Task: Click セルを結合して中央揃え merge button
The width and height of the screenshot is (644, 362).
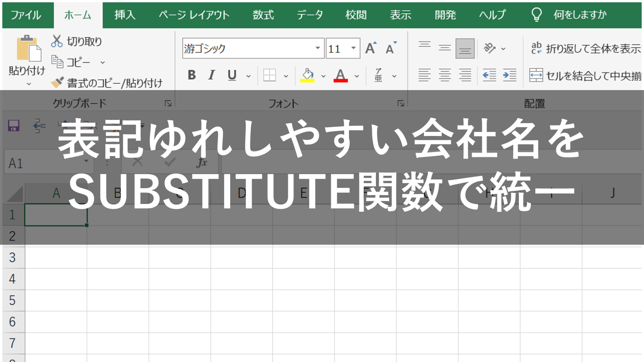Action: [586, 75]
